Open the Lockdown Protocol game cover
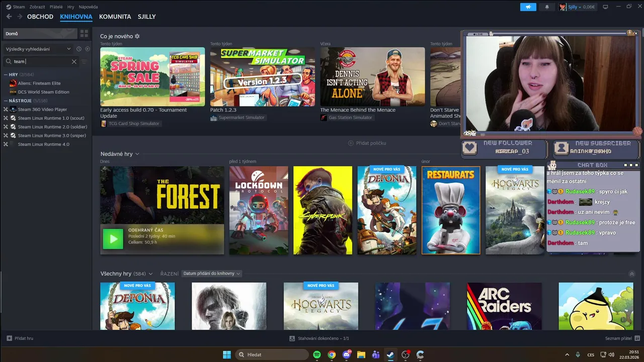 click(259, 211)
